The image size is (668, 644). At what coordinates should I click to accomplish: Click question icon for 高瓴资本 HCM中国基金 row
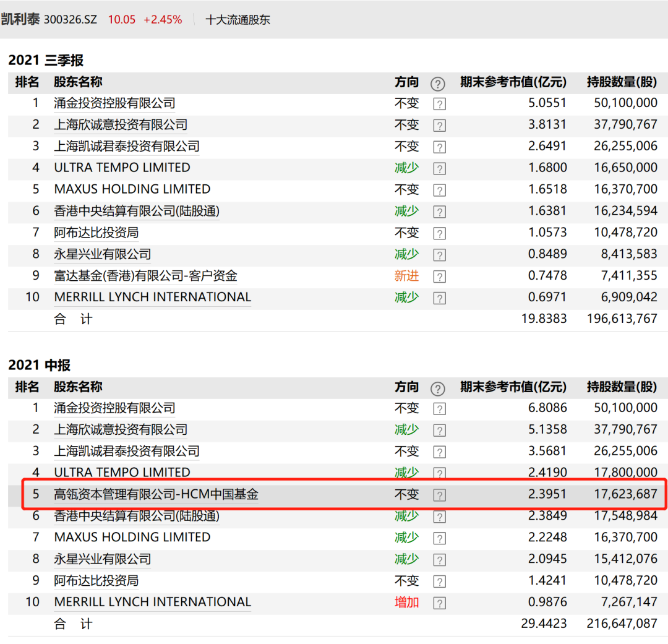tap(439, 495)
